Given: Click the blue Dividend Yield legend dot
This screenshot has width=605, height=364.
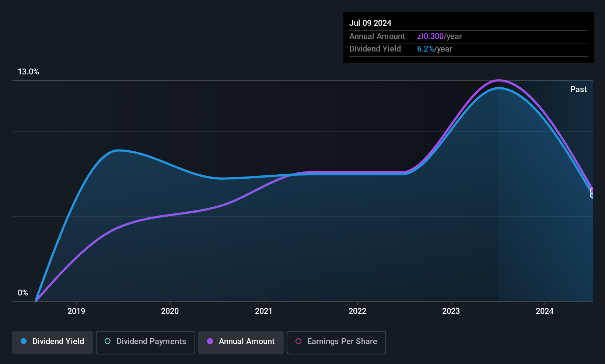Looking at the screenshot, I should pos(24,341).
